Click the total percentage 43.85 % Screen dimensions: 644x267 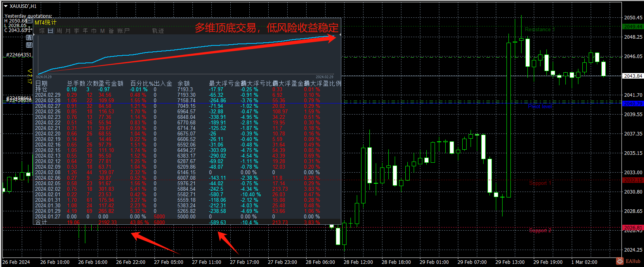pos(139,222)
